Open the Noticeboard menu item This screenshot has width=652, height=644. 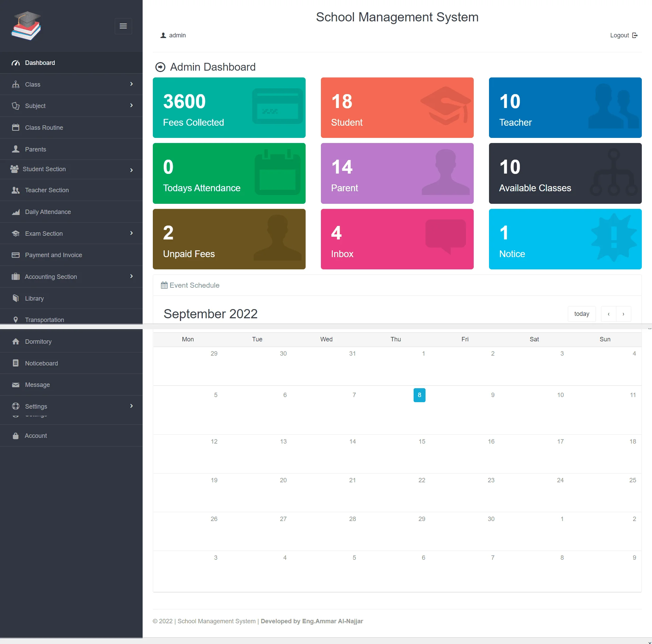41,363
